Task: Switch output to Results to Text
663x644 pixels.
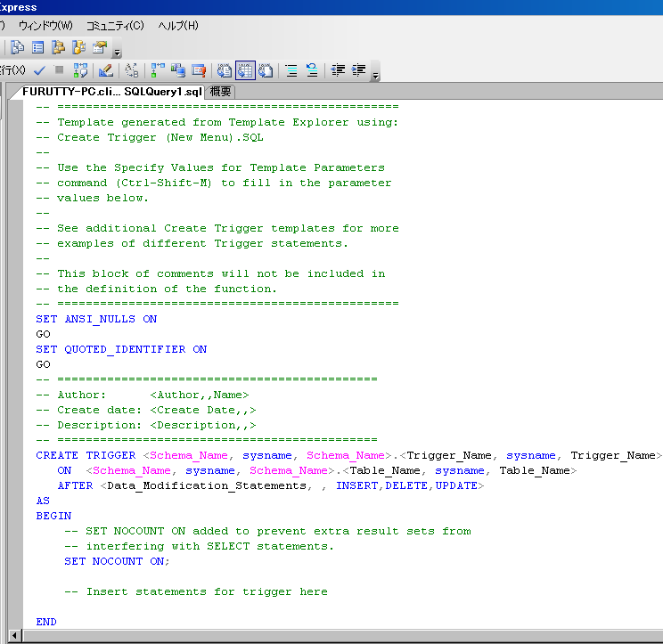Action: 225,70
